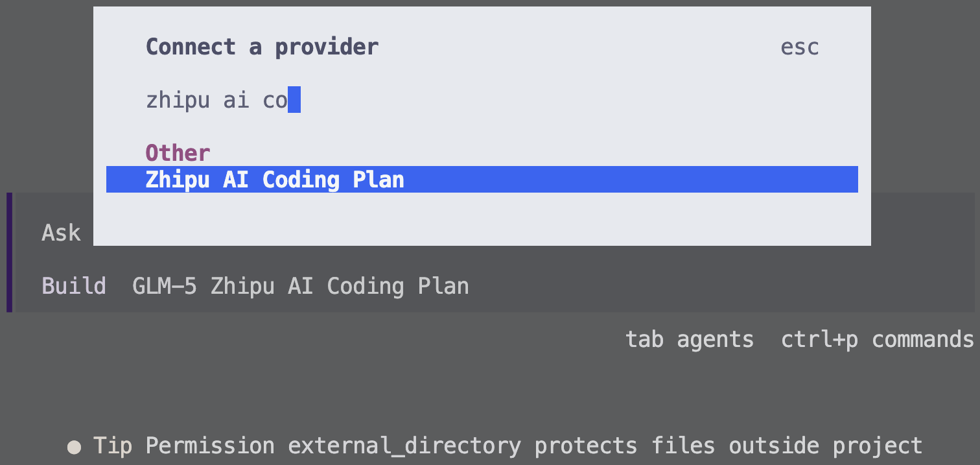Focus the search field containing zhipu ai co
The height and width of the screenshot is (465, 980).
(482, 100)
